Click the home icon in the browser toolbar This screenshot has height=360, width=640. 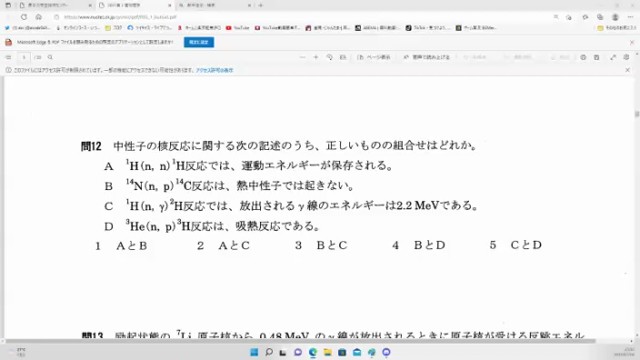pyautogui.click(x=38, y=17)
